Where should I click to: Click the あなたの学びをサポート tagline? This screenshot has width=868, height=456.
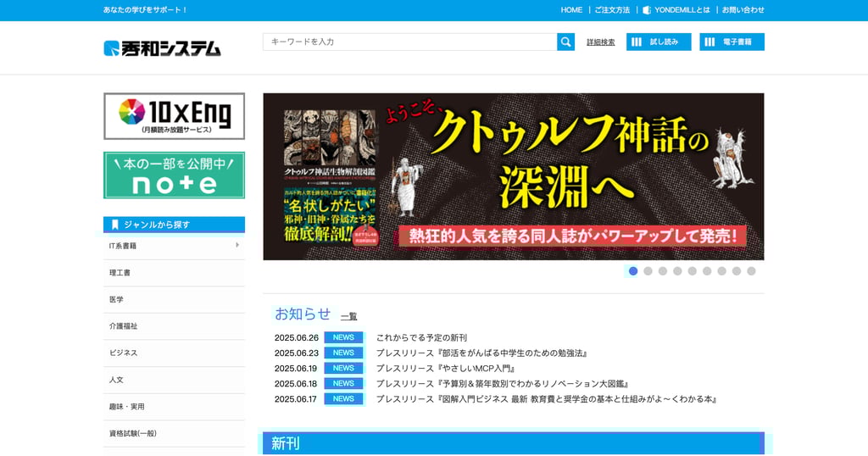coord(145,10)
